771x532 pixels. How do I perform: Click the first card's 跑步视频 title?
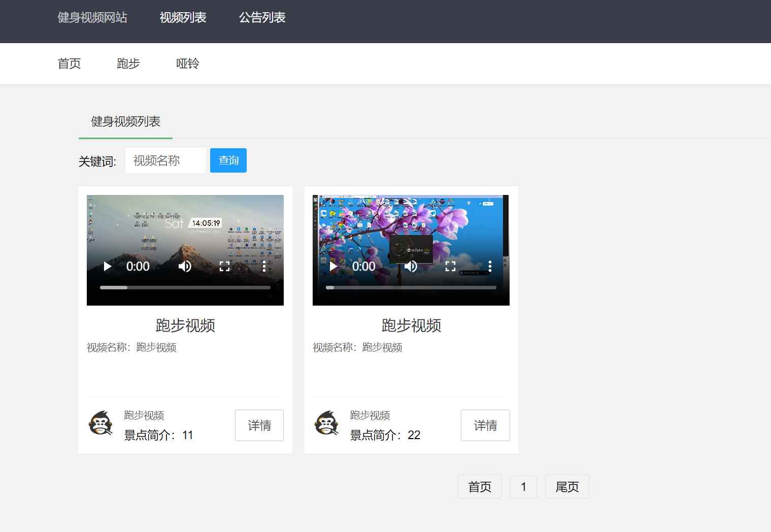coord(185,325)
